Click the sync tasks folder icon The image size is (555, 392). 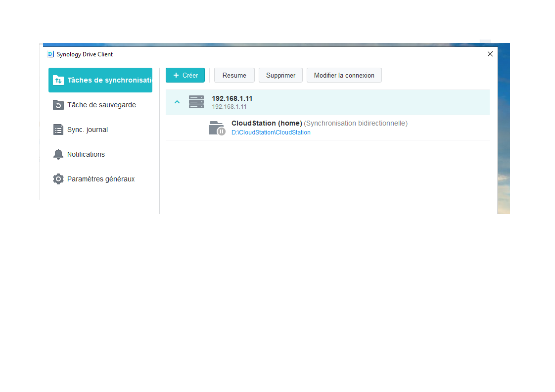point(58,80)
